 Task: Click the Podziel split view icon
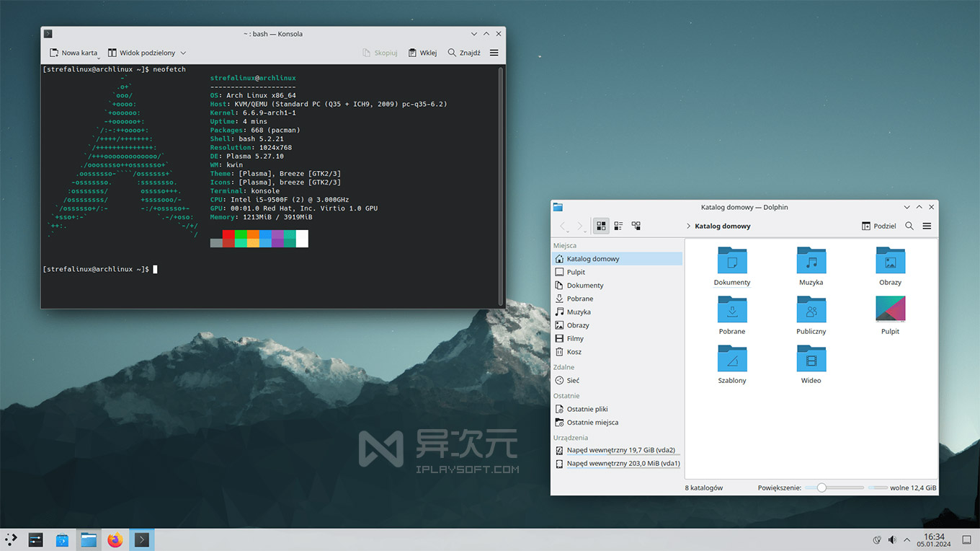point(878,225)
